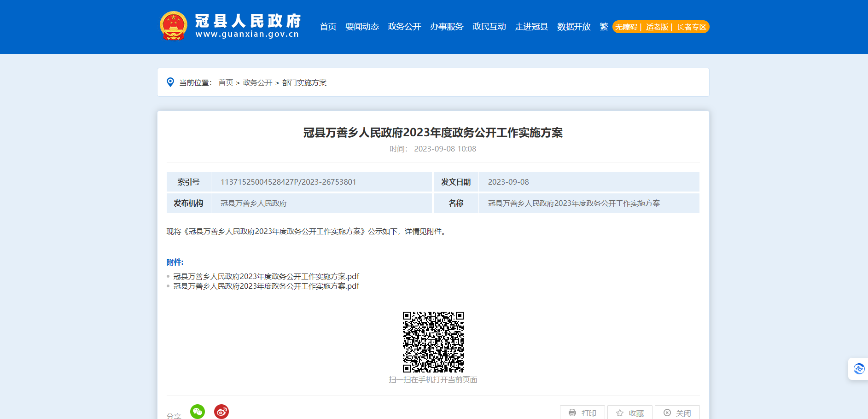Click the 发文日期 value 2023-09-08
Viewport: 868px width, 419px height.
tap(508, 182)
